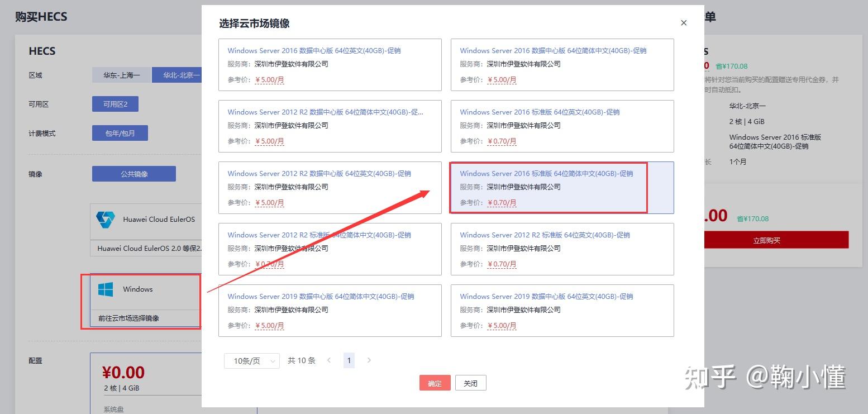Select the ¥0.00 2核 | 4 GiB configuration

click(x=146, y=383)
